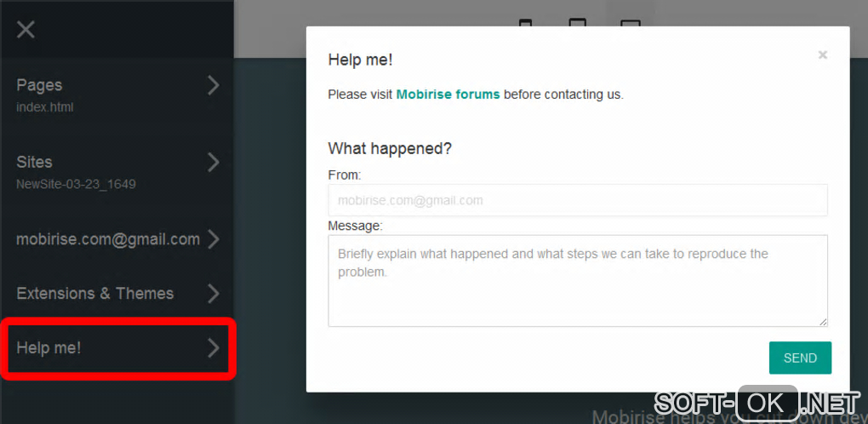Viewport: 868px width, 424px height.
Task: Select the Help me! sidebar item
Action: coord(118,347)
